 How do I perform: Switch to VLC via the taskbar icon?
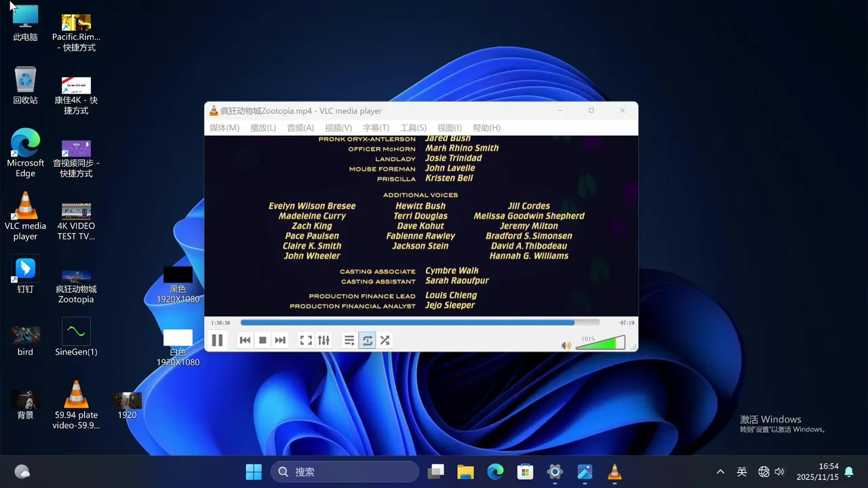click(x=614, y=472)
